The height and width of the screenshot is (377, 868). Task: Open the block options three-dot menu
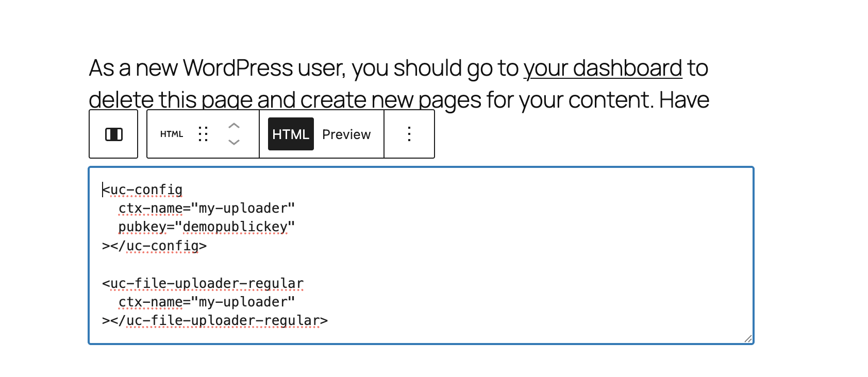tap(409, 134)
